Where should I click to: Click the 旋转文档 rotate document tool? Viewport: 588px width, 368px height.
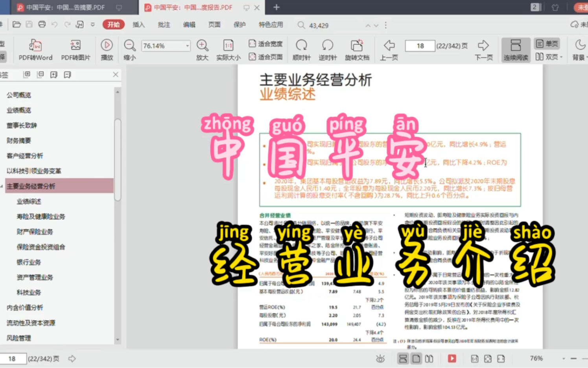(x=357, y=50)
